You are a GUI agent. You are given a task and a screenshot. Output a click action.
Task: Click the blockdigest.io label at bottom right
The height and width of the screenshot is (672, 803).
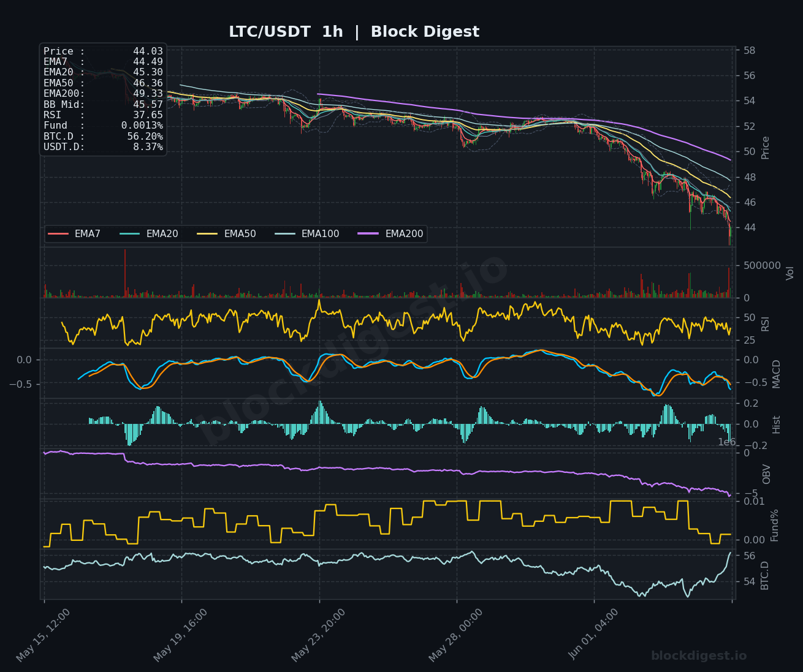[x=699, y=656]
